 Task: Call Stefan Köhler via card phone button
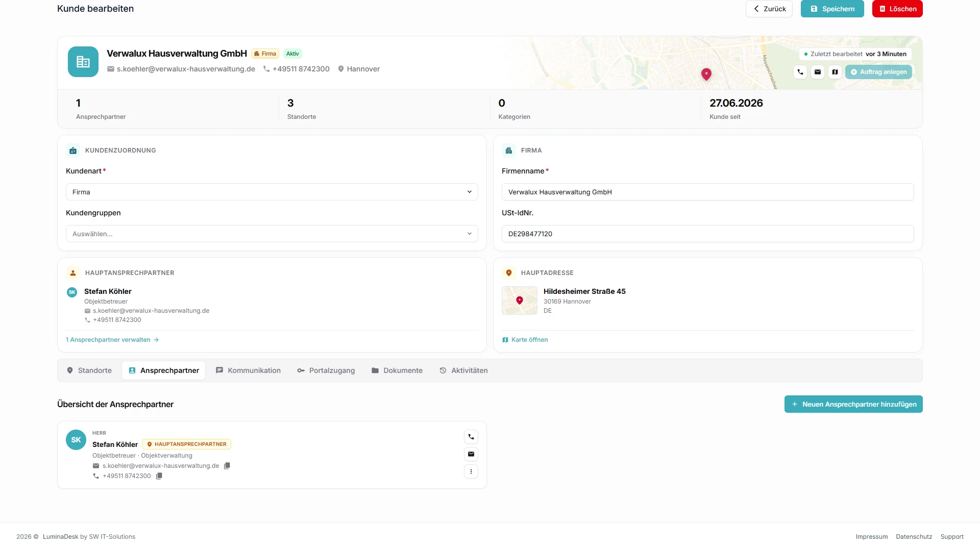(471, 437)
